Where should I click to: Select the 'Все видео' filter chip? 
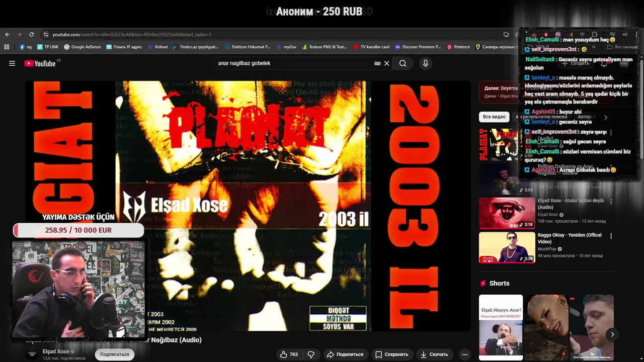494,117
